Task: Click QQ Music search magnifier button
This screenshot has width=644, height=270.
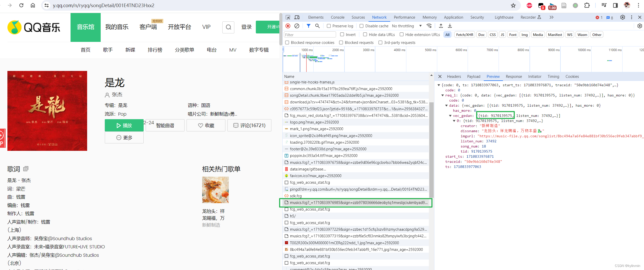Action: pos(228,27)
